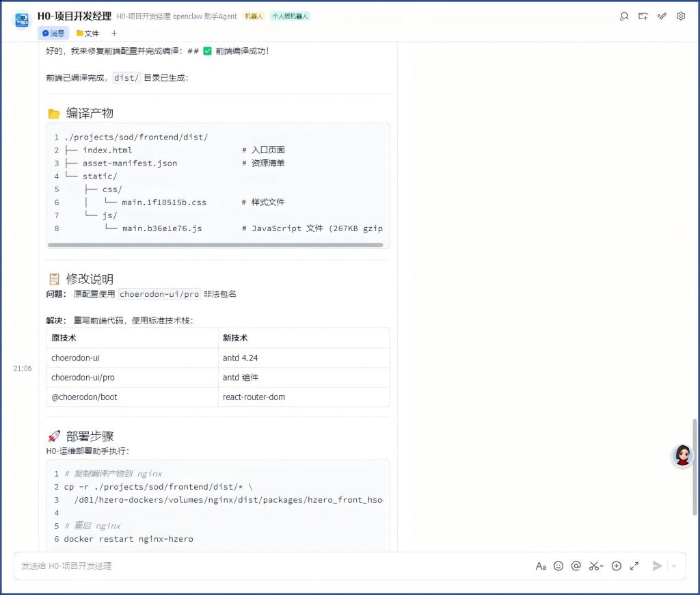Open the send options dropdown arrow

[674, 566]
